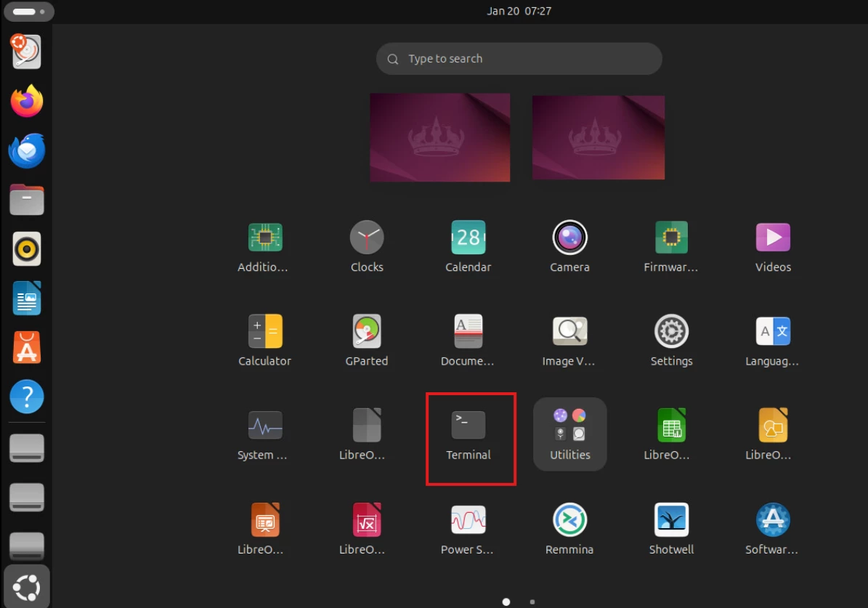Open LibreOffice Writer from the dock
This screenshot has height=608, width=868.
[x=27, y=298]
